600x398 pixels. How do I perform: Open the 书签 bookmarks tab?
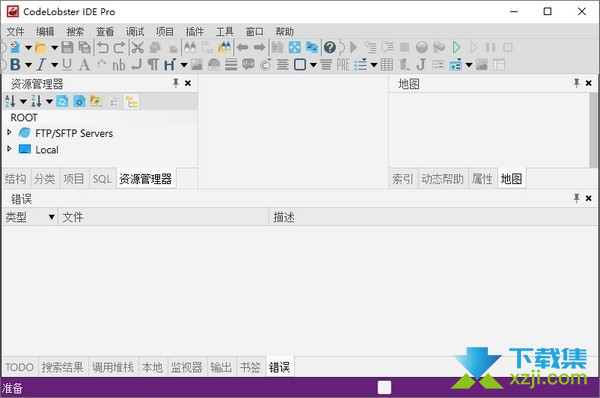[x=250, y=367]
